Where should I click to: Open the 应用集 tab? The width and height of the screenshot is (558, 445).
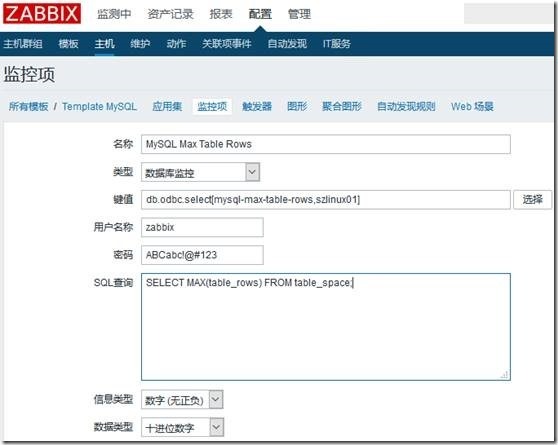pos(167,106)
